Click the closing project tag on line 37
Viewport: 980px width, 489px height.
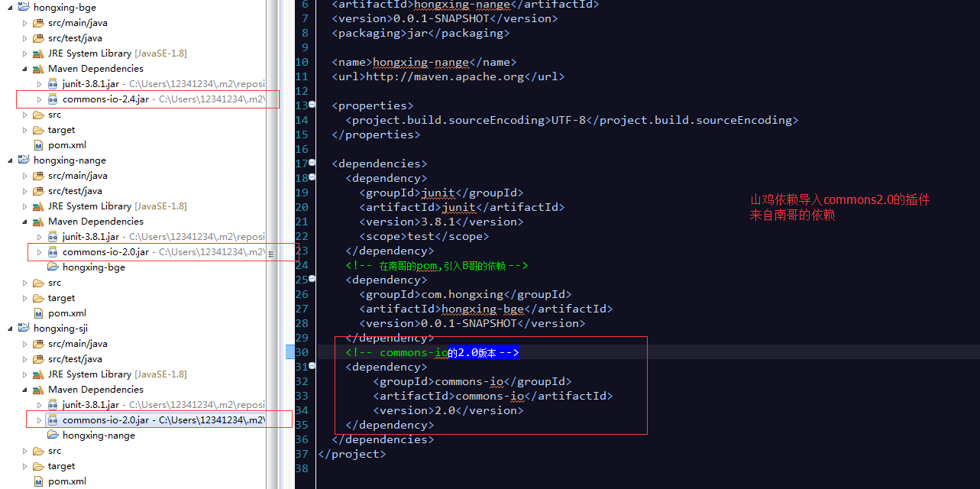pos(352,454)
